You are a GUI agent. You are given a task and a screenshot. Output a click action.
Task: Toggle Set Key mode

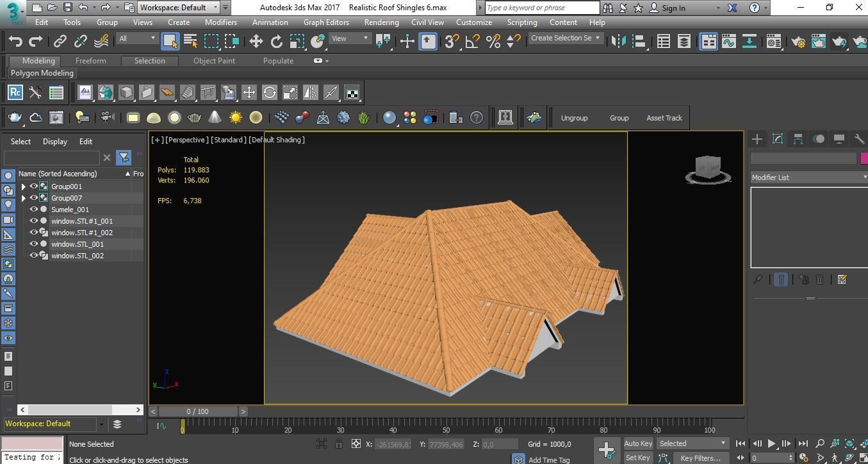(637, 458)
